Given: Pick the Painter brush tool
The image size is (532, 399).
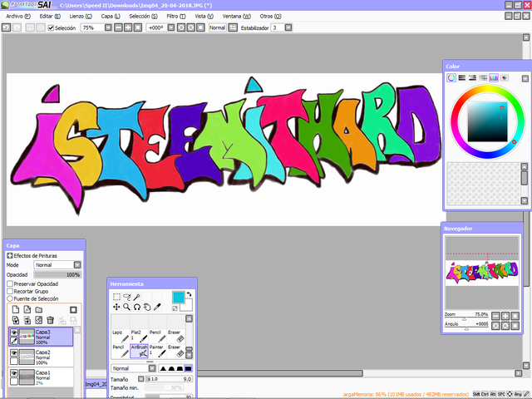Looking at the screenshot, I should click(155, 350).
